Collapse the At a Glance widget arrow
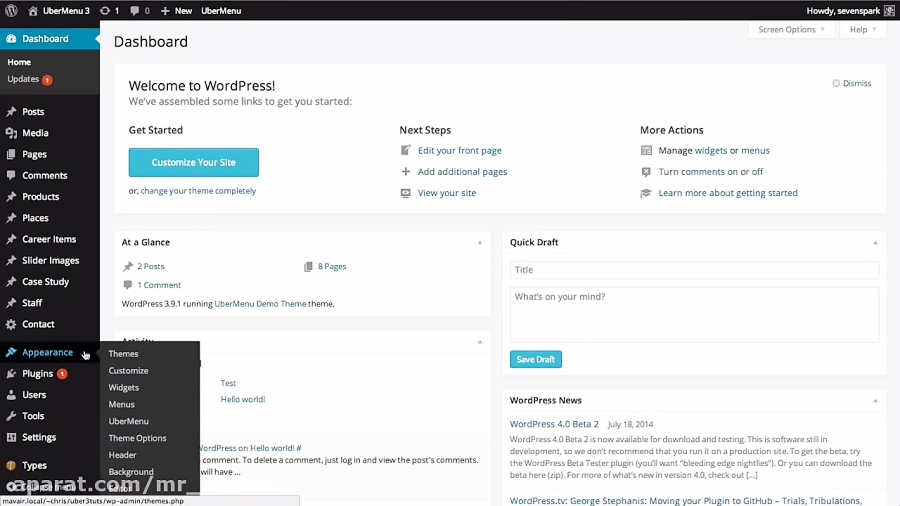The width and height of the screenshot is (900, 506). pyautogui.click(x=480, y=243)
